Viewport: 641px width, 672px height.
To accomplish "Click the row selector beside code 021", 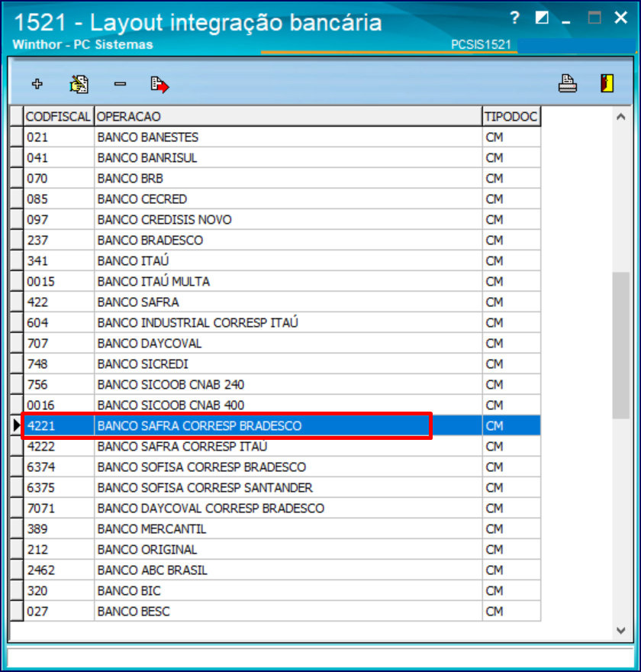I will [17, 137].
